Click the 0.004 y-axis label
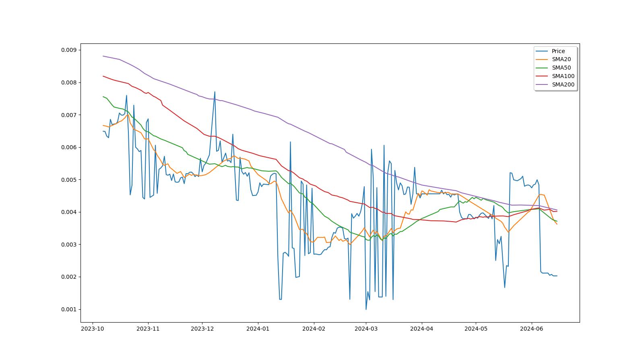The image size is (644, 362). 69,212
